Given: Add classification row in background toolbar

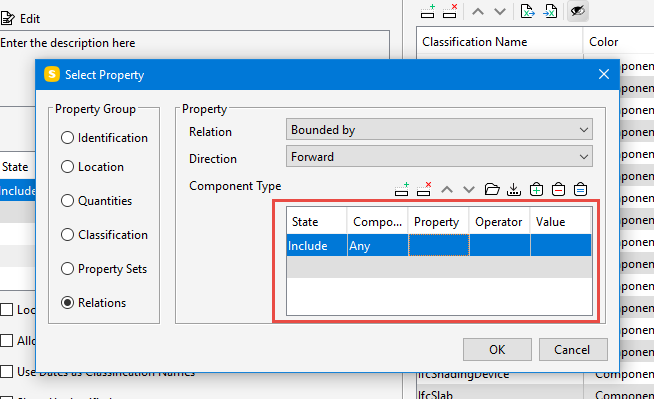Looking at the screenshot, I should (428, 11).
